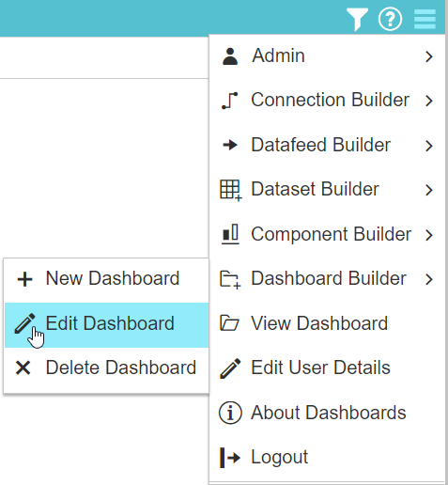Image resolution: width=448 pixels, height=485 pixels.
Task: Expand the Connection Builder submenu chevron
Action: pos(429,101)
